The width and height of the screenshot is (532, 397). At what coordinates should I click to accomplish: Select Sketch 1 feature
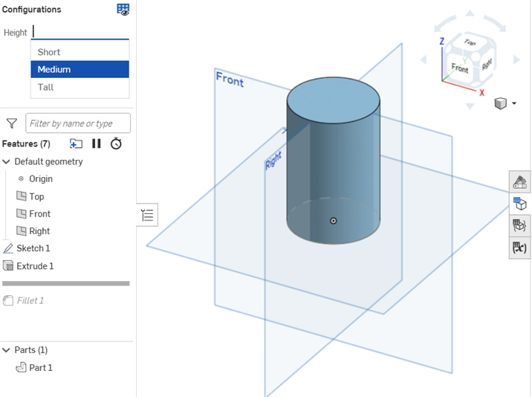tap(33, 248)
